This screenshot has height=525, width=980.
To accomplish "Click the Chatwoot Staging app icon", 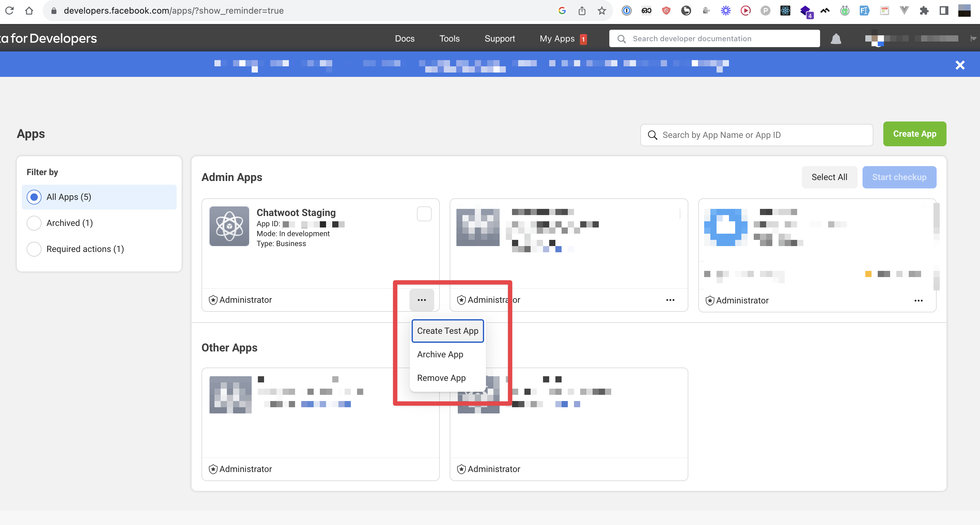I will pyautogui.click(x=229, y=226).
